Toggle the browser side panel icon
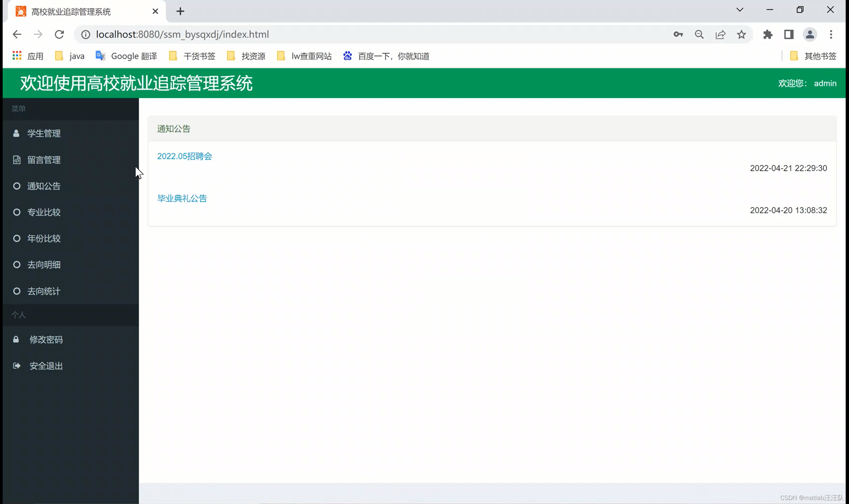The image size is (849, 504). (789, 34)
